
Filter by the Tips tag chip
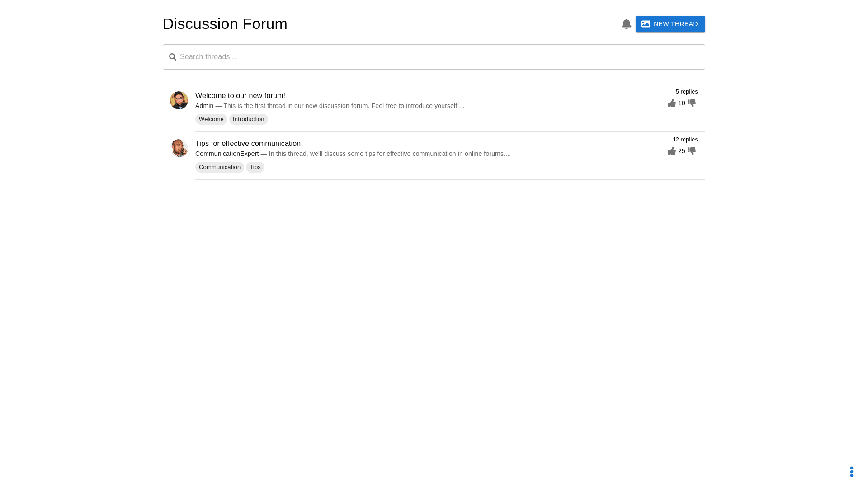(x=255, y=167)
